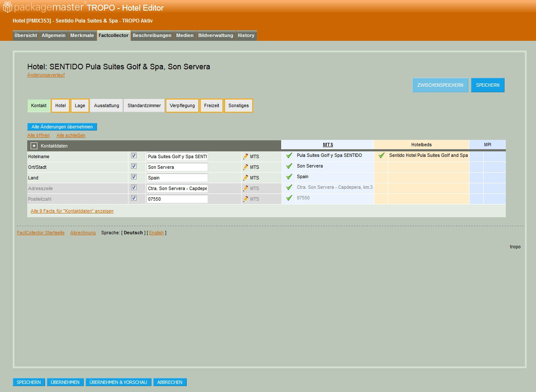Click the Deutsch language label
Viewport: 536px width, 392px height.
[133, 233]
